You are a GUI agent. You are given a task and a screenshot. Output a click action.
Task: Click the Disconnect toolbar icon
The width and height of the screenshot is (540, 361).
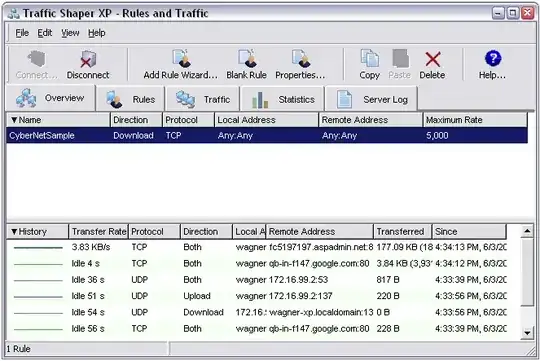point(88,64)
